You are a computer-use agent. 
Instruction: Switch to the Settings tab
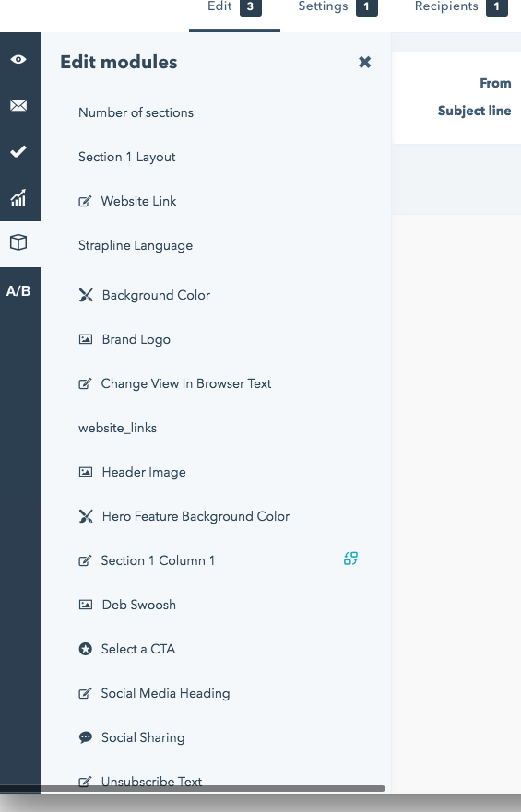[x=337, y=7]
